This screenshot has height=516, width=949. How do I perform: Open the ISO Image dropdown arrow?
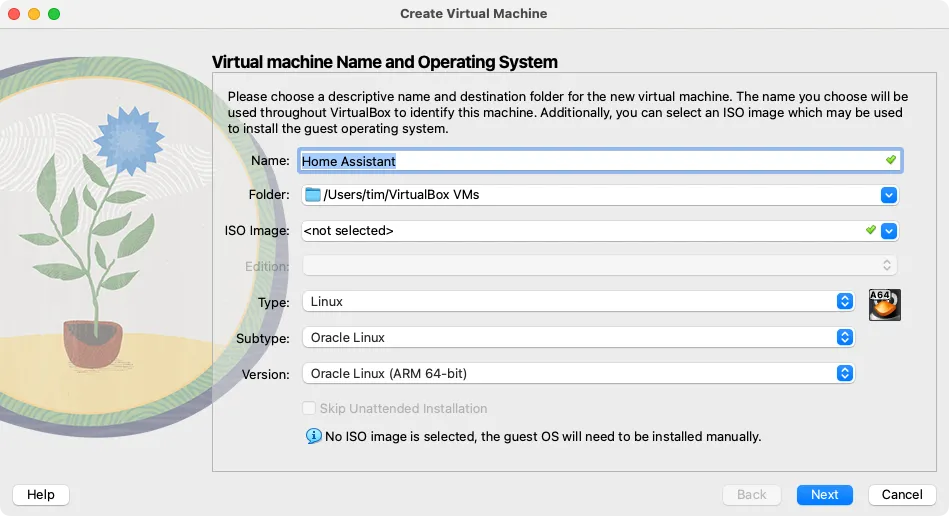(x=888, y=230)
